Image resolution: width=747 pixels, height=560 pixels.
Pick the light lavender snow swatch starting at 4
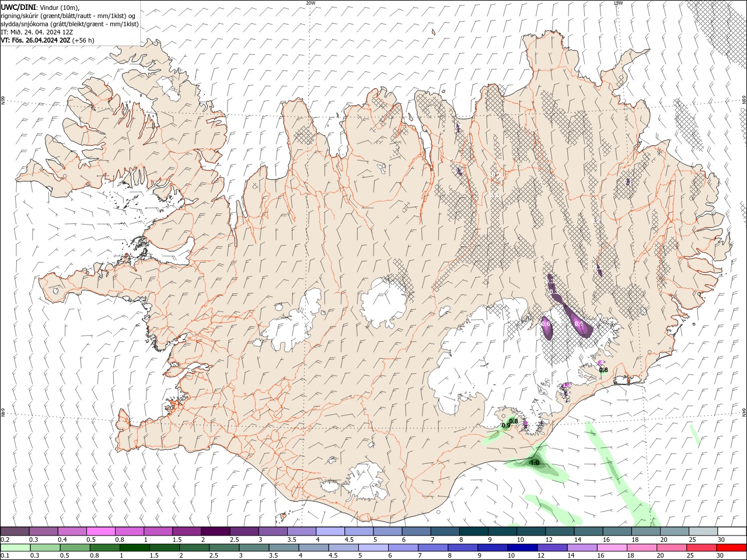[329, 531]
